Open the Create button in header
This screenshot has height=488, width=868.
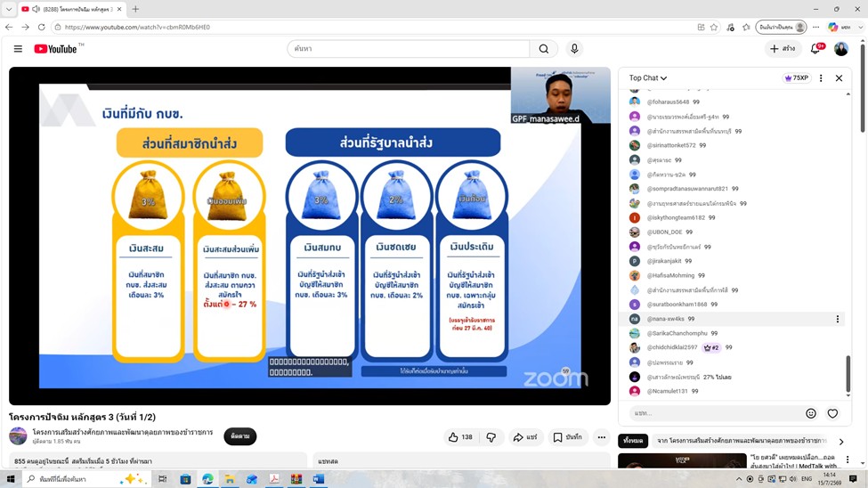pyautogui.click(x=783, y=49)
